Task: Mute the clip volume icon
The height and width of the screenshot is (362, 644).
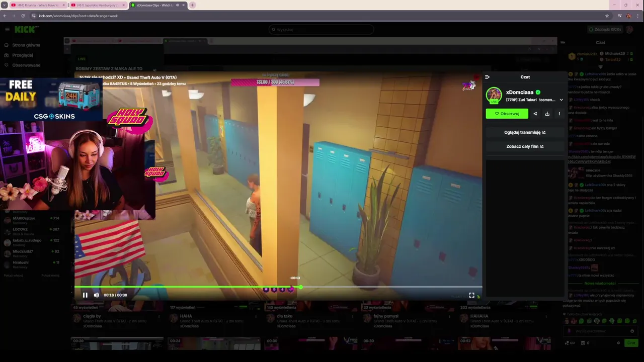Action: click(x=96, y=295)
